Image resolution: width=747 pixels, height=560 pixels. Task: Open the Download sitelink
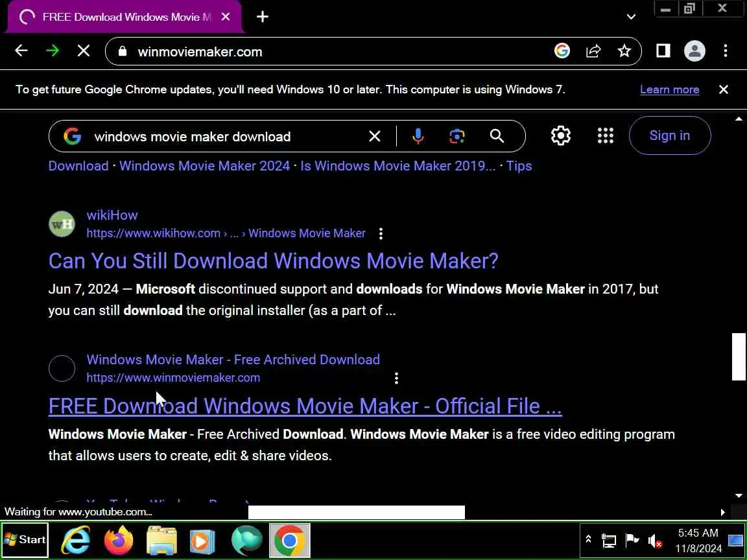point(78,166)
